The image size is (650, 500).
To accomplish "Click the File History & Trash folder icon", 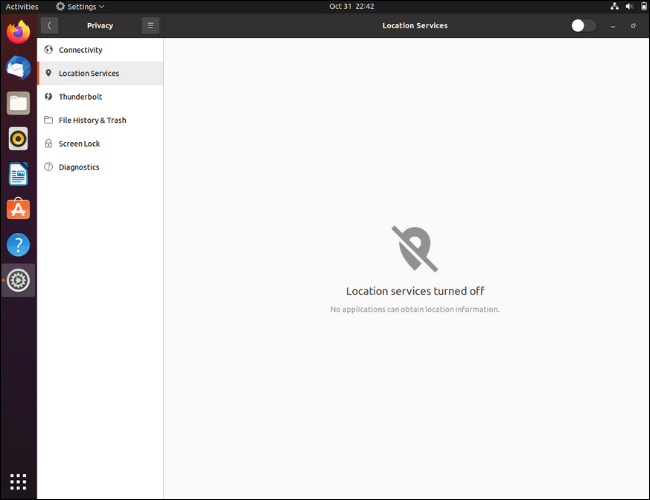I will click(x=49, y=120).
